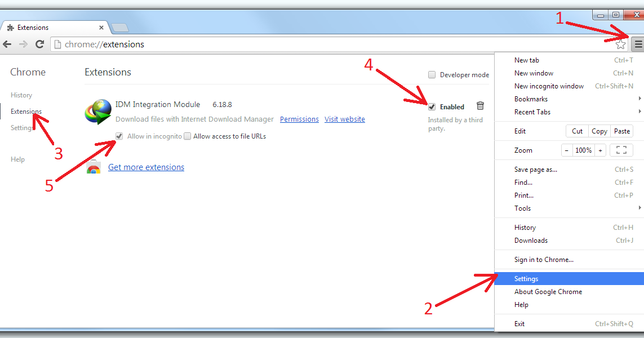Open the Chrome hamburger menu

pyautogui.click(x=638, y=44)
